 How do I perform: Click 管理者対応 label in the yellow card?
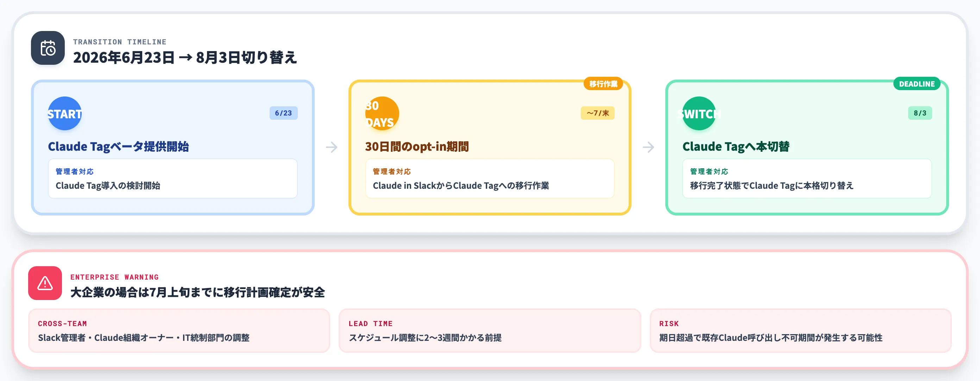tap(392, 171)
